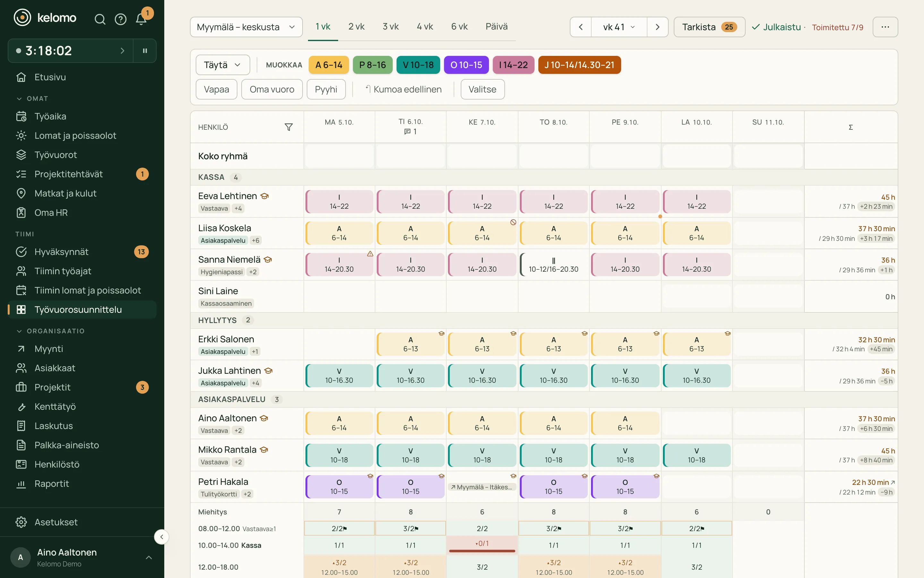Click Kumoa edellinen undo
924x578 pixels.
pos(403,90)
